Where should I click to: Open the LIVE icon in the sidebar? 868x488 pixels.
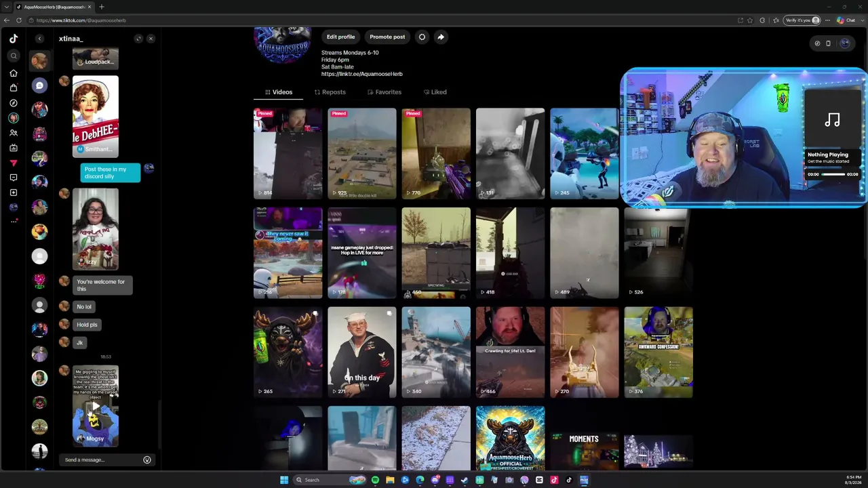click(x=14, y=148)
